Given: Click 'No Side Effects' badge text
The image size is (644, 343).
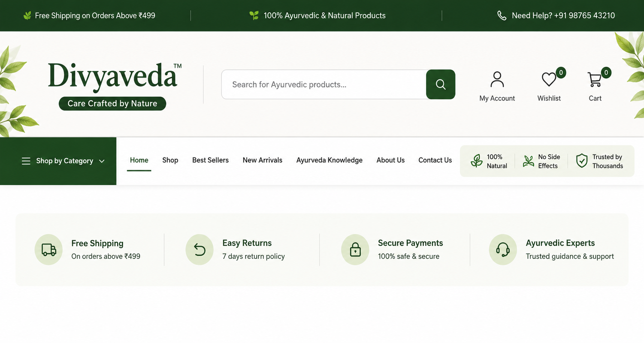Looking at the screenshot, I should click(549, 161).
